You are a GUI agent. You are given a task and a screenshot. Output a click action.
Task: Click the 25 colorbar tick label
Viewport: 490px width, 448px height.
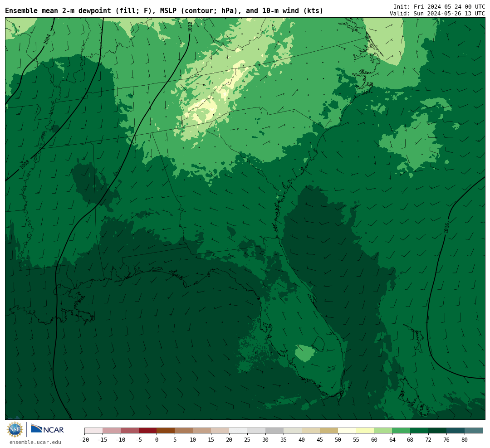pyautogui.click(x=248, y=439)
